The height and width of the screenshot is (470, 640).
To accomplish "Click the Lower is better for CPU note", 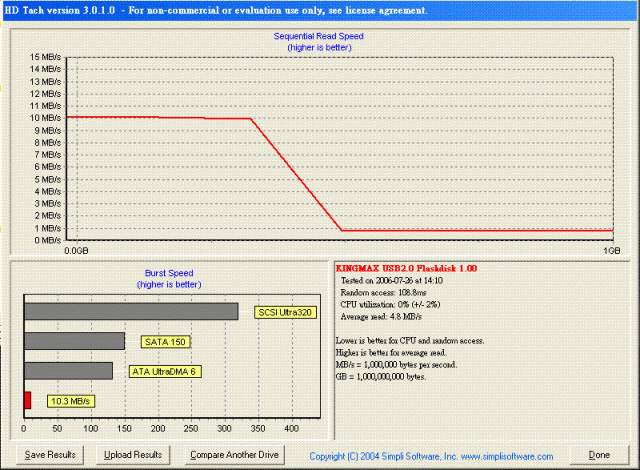I will click(x=410, y=341).
